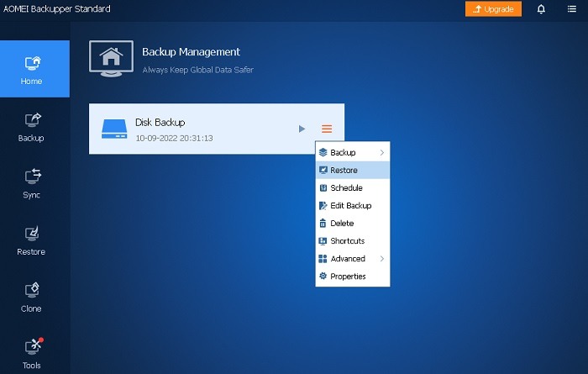The image size is (588, 374).
Task: Open the Home tab in sidebar
Action: (x=34, y=69)
